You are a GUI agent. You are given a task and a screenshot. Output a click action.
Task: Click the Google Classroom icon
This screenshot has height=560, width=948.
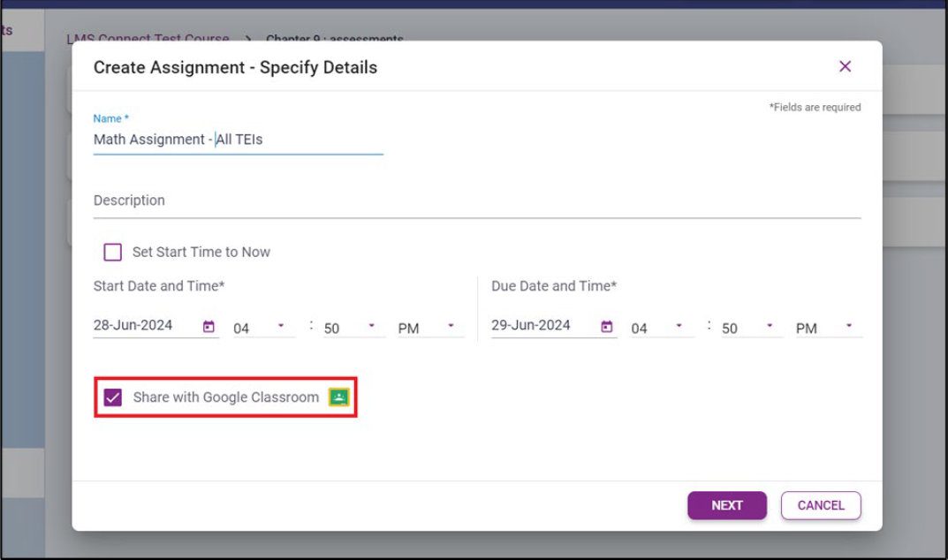point(338,397)
